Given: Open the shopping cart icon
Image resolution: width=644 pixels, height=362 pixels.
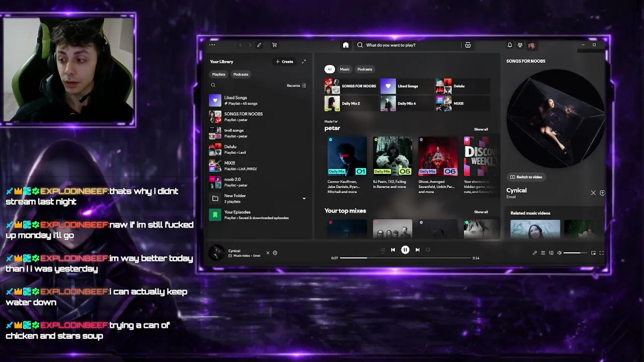Looking at the screenshot, I should click(274, 45).
